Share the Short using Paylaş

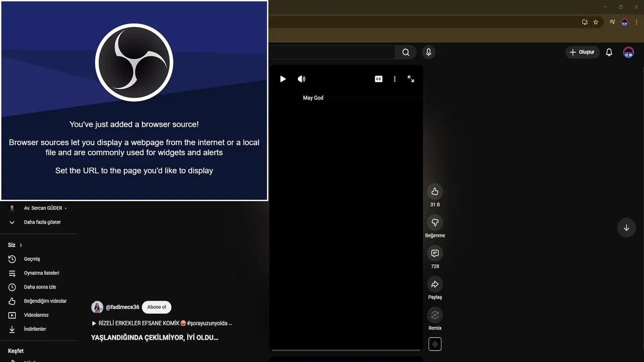pyautogui.click(x=435, y=284)
